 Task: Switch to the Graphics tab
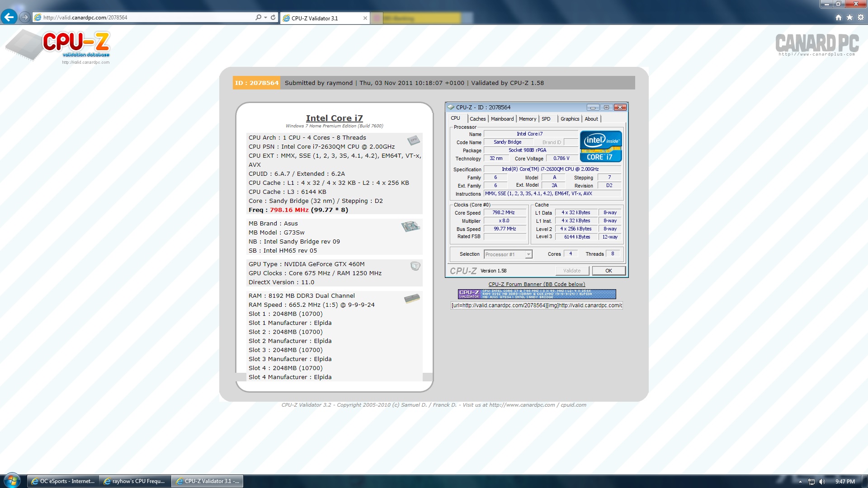570,119
